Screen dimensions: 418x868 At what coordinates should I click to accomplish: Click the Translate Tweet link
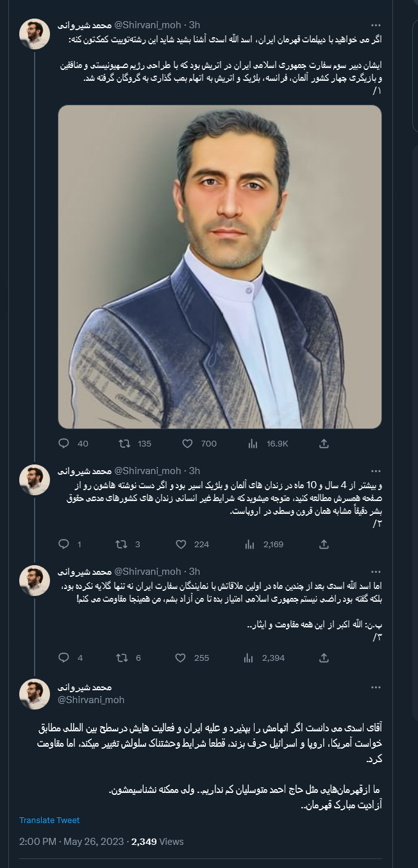click(x=49, y=820)
